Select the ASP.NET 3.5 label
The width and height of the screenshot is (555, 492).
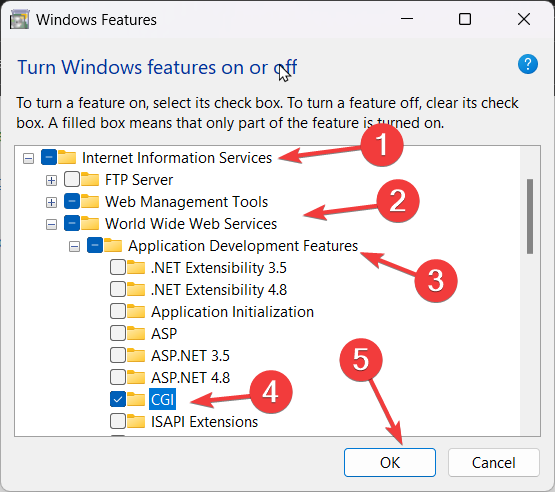pos(190,356)
